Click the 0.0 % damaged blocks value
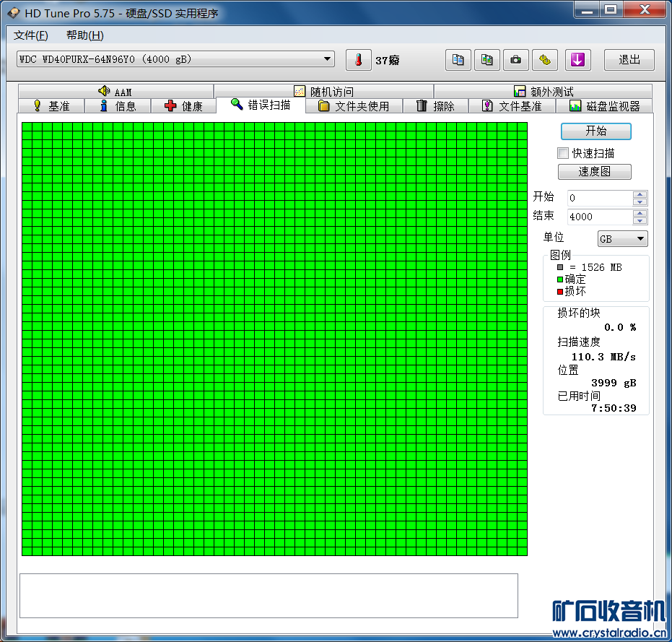This screenshot has width=672, height=642. click(x=620, y=327)
